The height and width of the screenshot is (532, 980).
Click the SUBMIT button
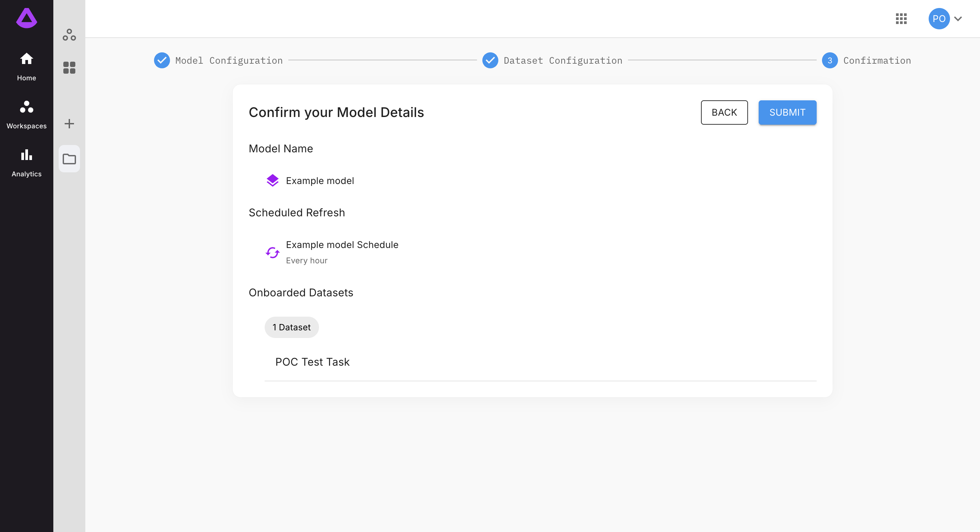click(x=787, y=113)
